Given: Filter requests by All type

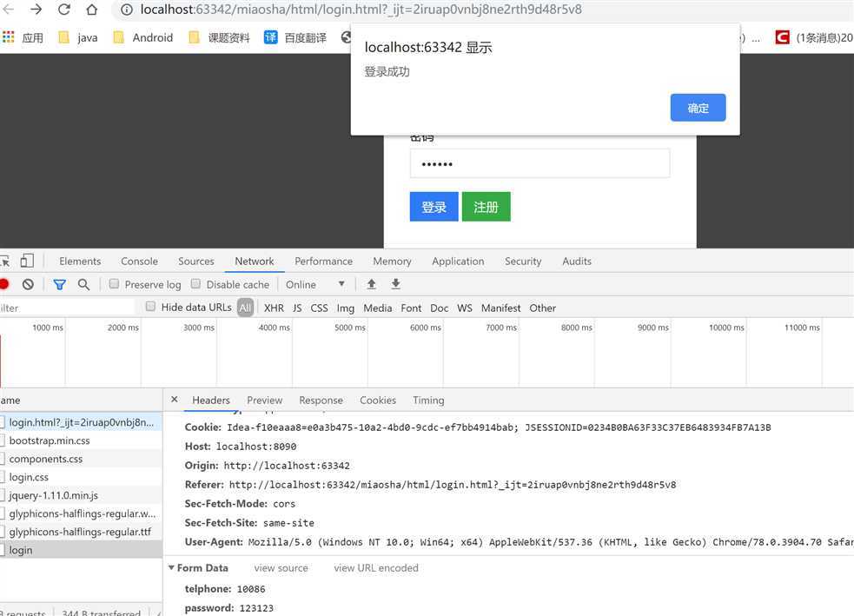Looking at the screenshot, I should 245,308.
